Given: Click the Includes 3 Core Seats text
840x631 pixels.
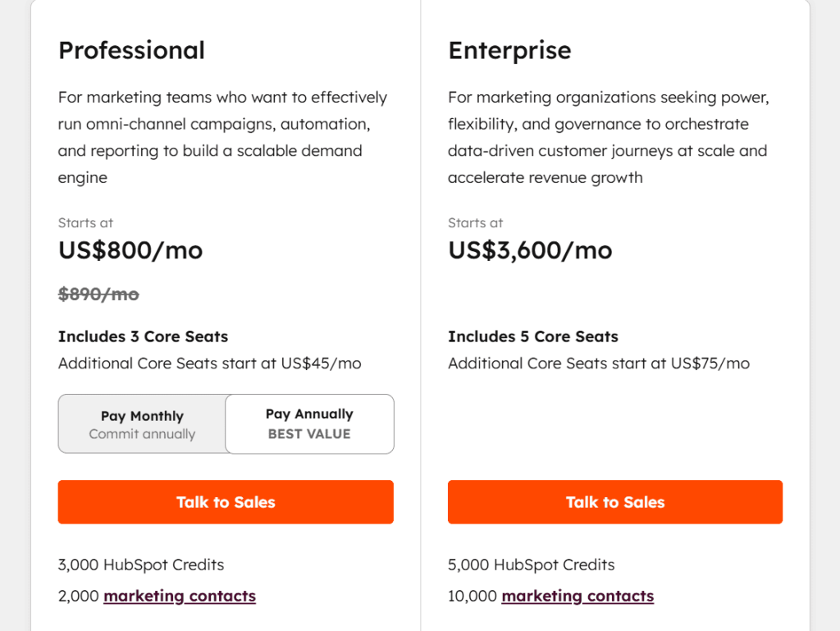Looking at the screenshot, I should point(143,336).
